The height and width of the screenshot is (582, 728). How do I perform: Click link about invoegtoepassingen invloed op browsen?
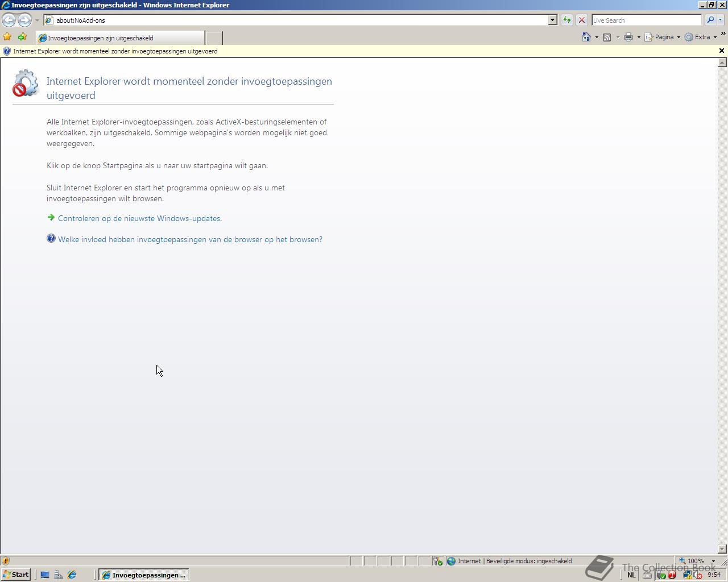point(190,239)
